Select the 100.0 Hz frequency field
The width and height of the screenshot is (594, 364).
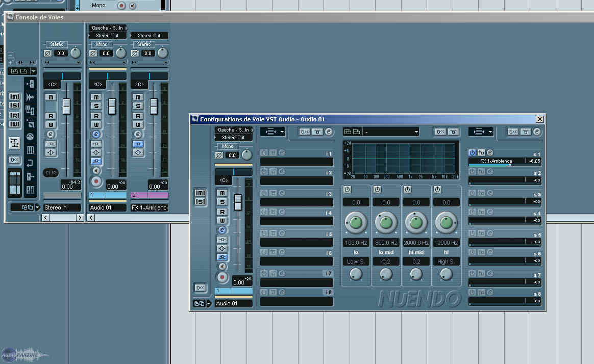(356, 243)
